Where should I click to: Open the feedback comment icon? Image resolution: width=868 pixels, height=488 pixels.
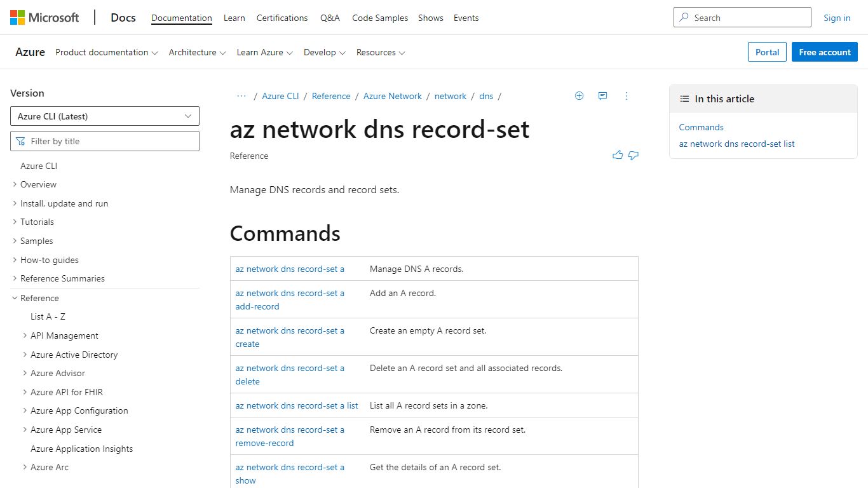[x=602, y=96]
